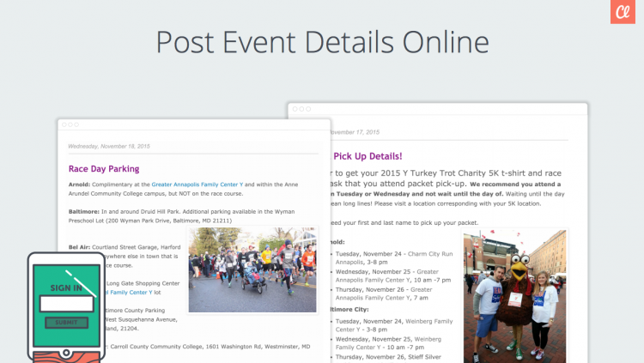Click the sign in input field on tablet
This screenshot has height=363, width=644.
[66, 304]
